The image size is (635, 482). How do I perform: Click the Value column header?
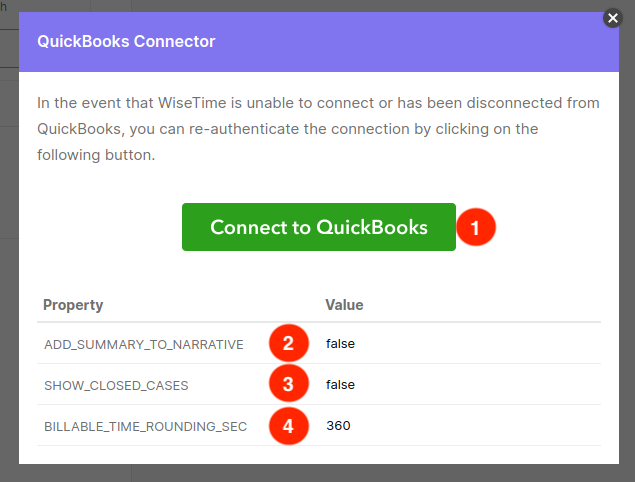pyautogui.click(x=344, y=305)
